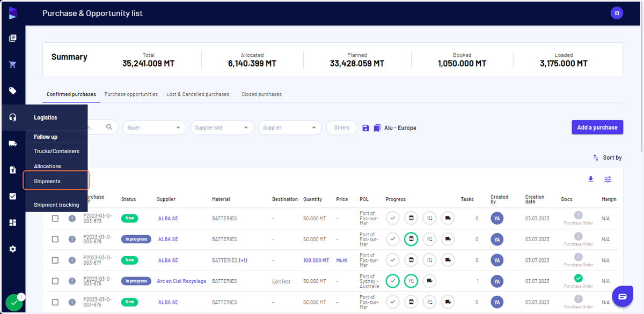Screen dimensions: 644x314
Task: Switch to the Confirmed purchases tab
Action: pyautogui.click(x=71, y=94)
